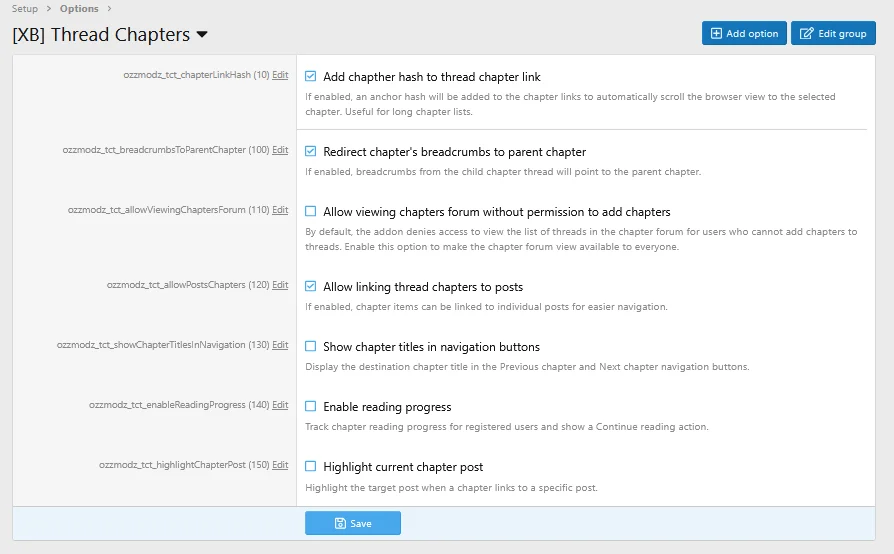The image size is (894, 554).
Task: Uncheck Redirect chapter's breadcrumbs to parent chapter
Action: 310,151
